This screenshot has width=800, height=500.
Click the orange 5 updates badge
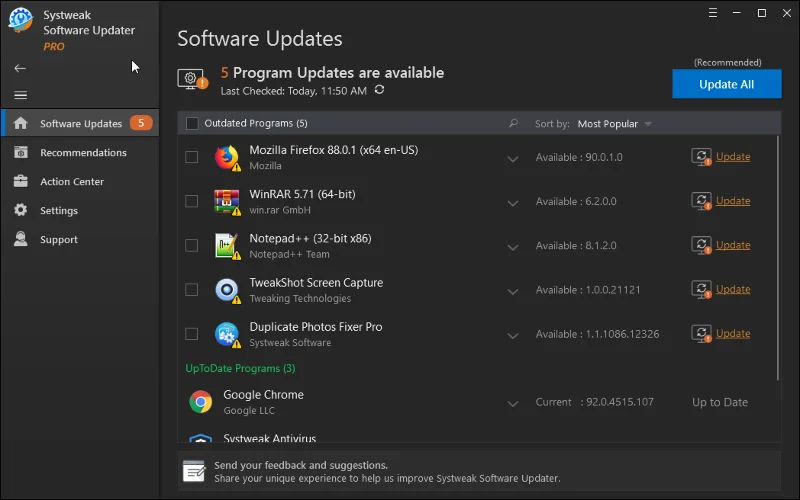click(x=141, y=123)
